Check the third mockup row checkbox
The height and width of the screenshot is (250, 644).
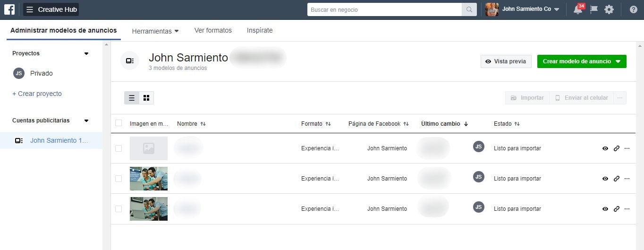119,209
